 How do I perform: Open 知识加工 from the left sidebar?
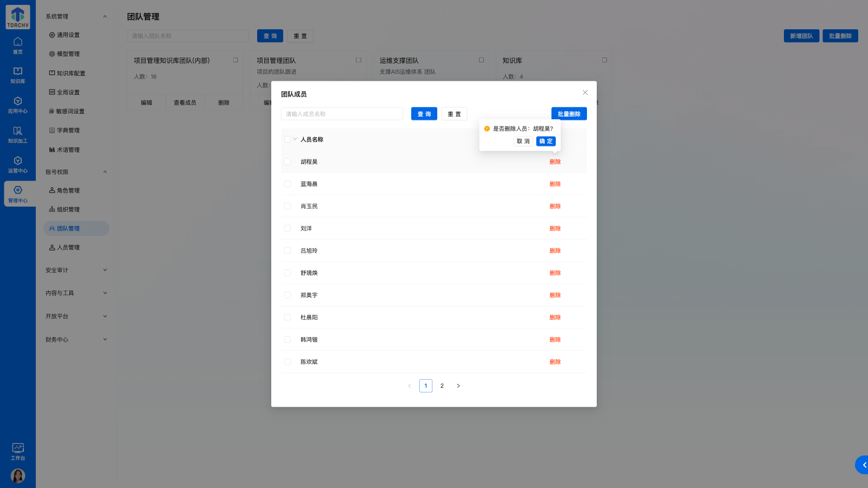[x=18, y=134]
